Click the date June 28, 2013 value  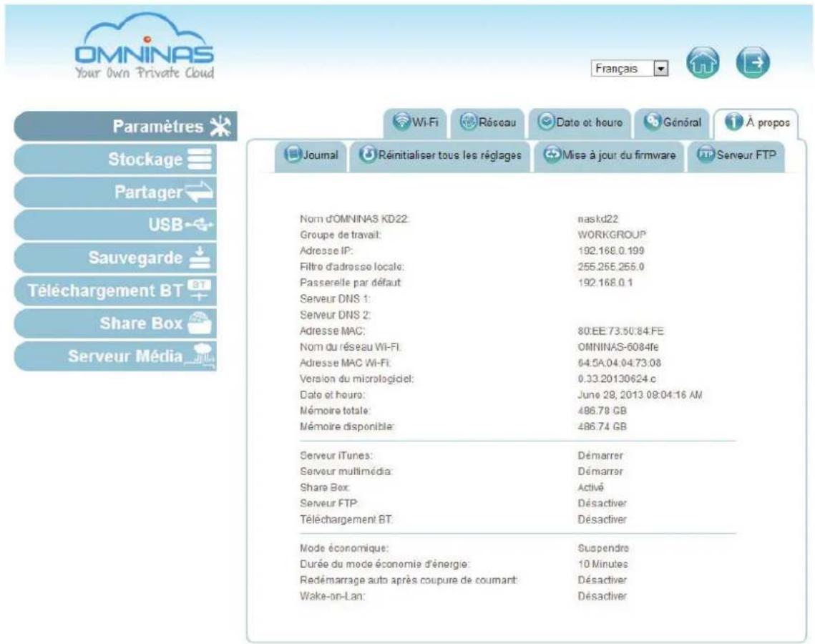pos(640,395)
